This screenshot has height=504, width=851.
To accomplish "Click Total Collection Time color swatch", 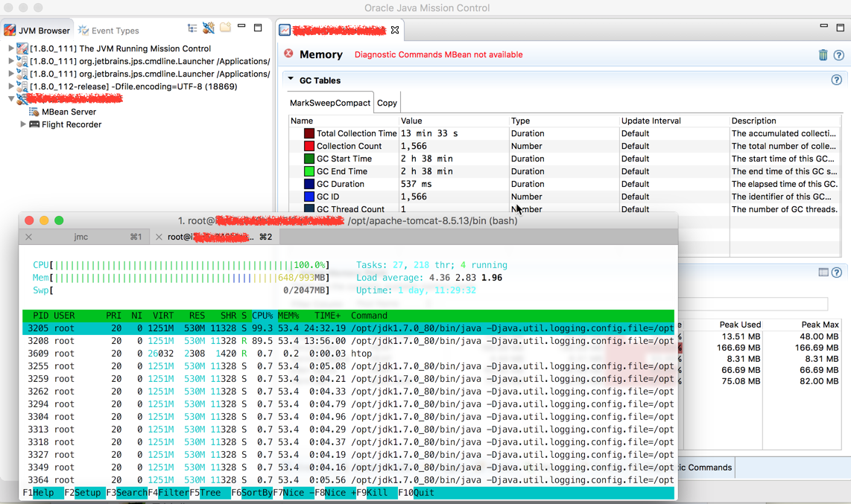I will pyautogui.click(x=309, y=133).
